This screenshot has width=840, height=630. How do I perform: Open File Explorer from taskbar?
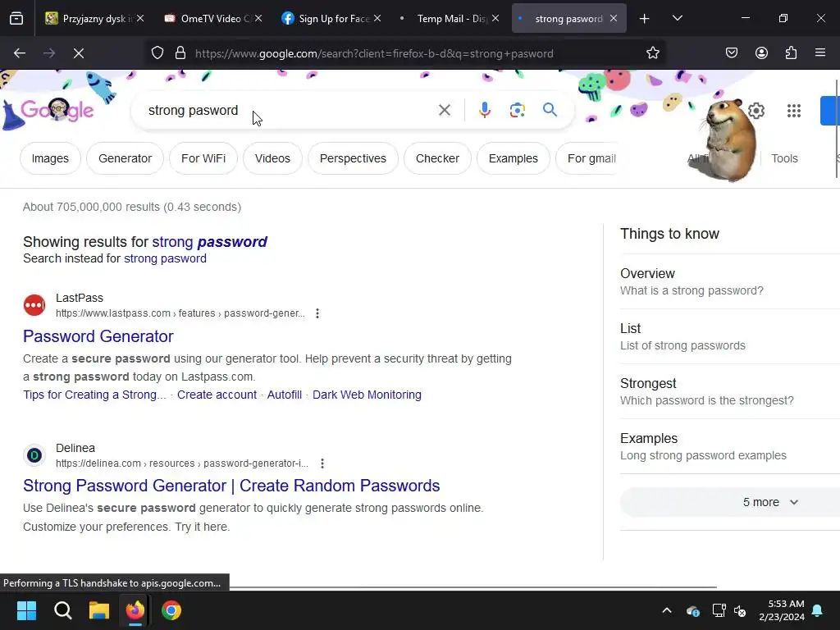point(99,610)
